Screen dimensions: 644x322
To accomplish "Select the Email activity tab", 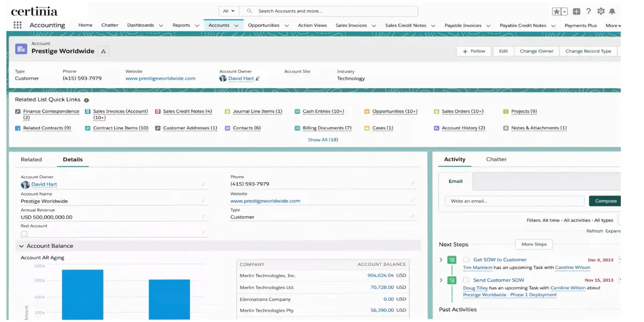I will pyautogui.click(x=456, y=181).
